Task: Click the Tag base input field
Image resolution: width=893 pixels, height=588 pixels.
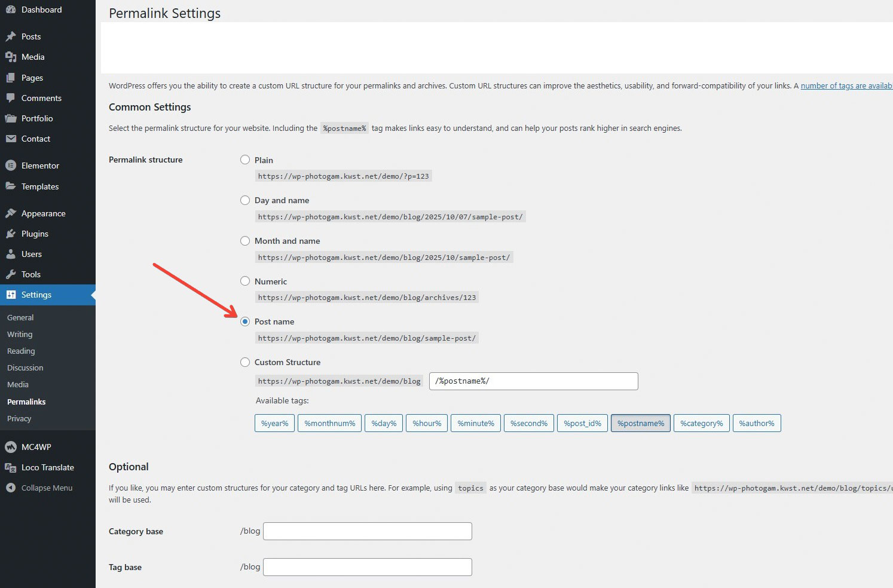Action: (x=368, y=567)
